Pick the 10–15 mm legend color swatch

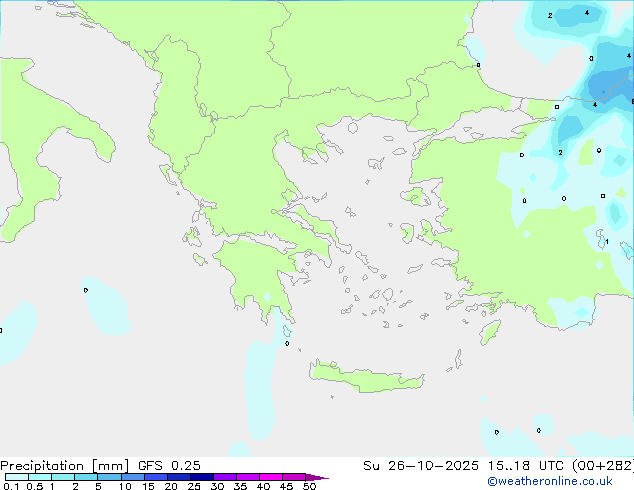[133, 477]
